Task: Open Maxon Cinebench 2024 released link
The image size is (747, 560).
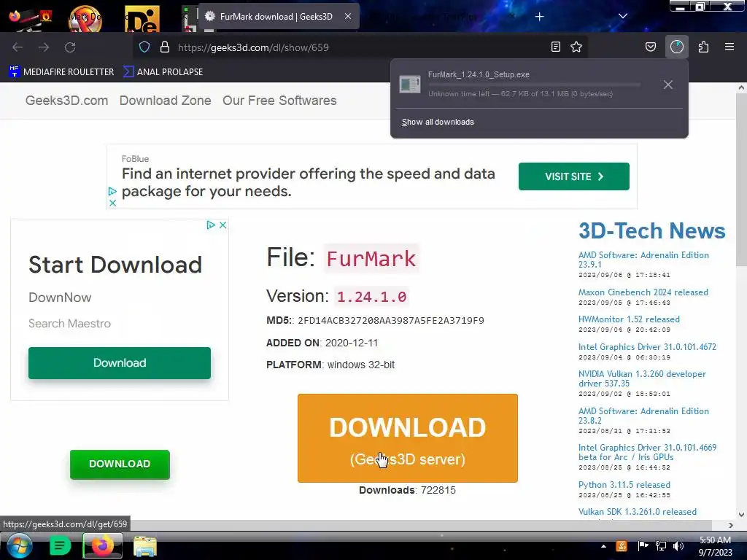Action: pyautogui.click(x=643, y=292)
